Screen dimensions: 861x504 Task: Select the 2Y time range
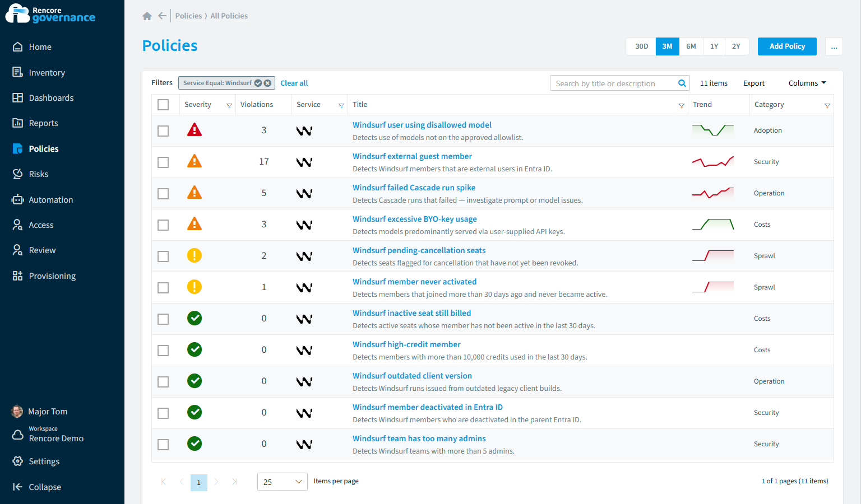point(736,46)
